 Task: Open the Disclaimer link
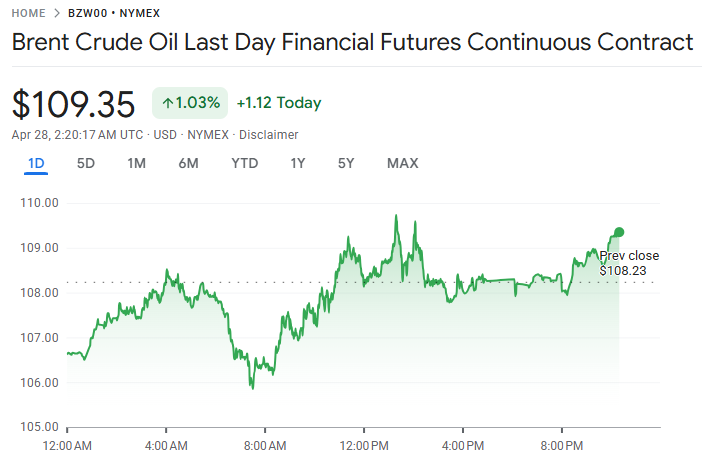(x=267, y=135)
